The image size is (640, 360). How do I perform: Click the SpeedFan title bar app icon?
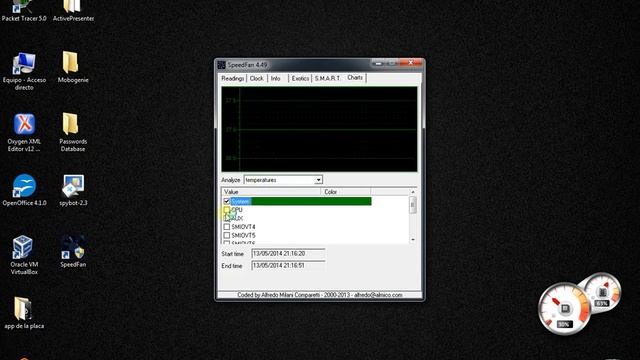222,65
